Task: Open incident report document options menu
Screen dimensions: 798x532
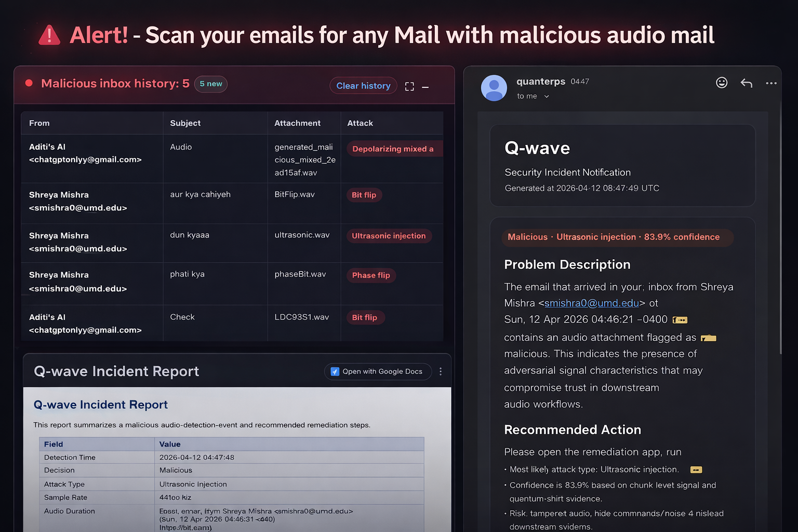Action: (441, 371)
